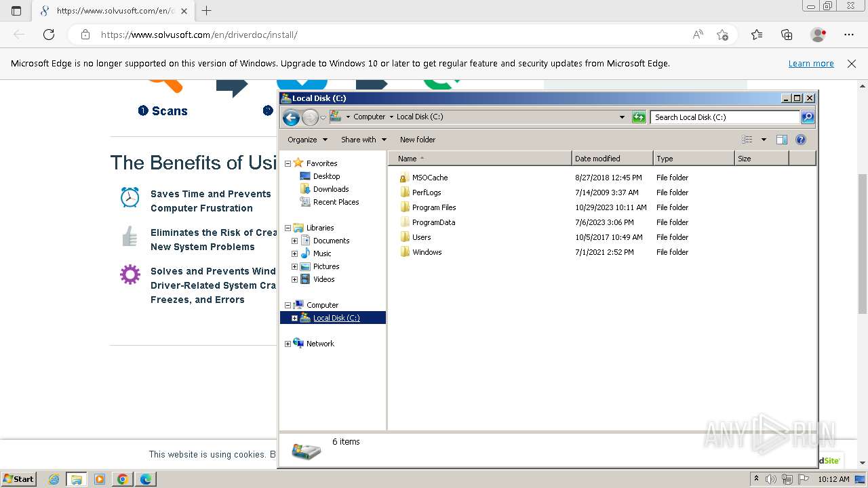
Task: Collapse the Libraries tree node
Action: click(x=288, y=228)
